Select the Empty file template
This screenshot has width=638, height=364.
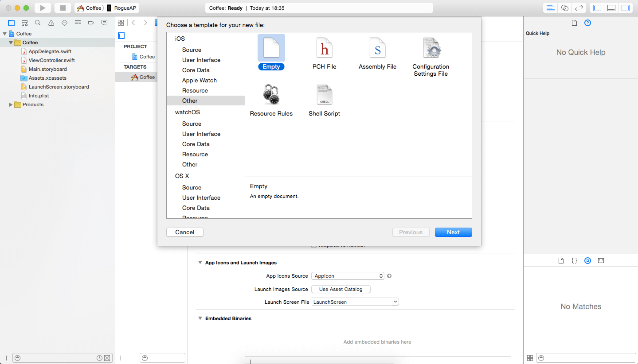coord(271,53)
